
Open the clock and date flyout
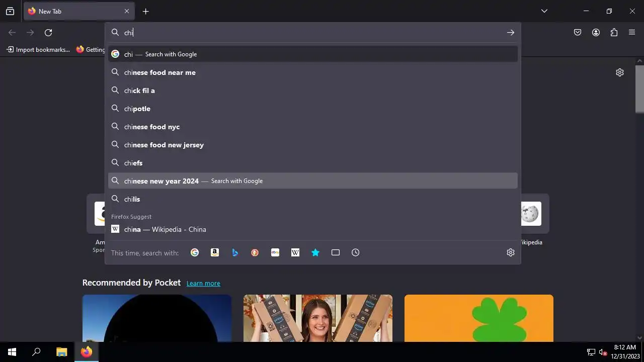point(624,352)
